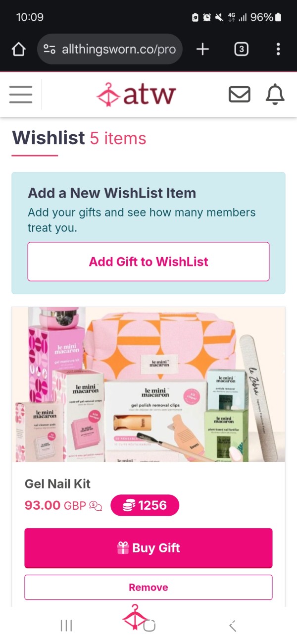The width and height of the screenshot is (297, 644).
Task: Tap the floating pink hanger icon at bottom
Action: (135, 617)
